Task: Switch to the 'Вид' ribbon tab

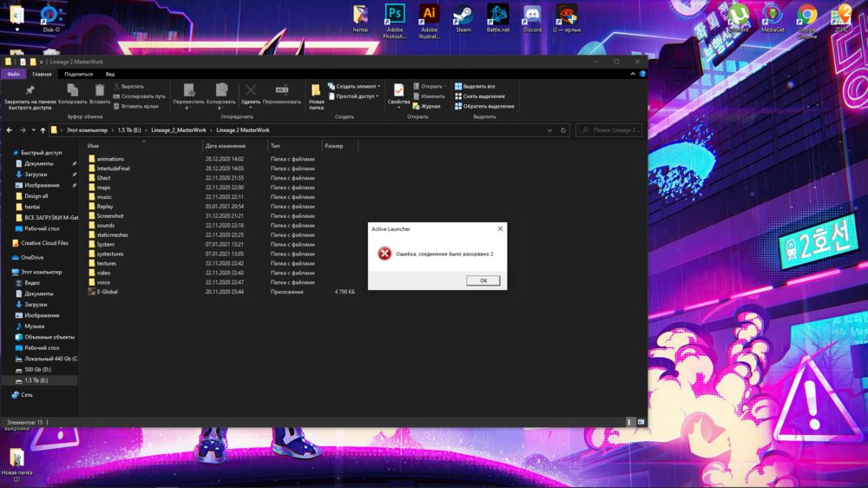Action: click(x=110, y=74)
